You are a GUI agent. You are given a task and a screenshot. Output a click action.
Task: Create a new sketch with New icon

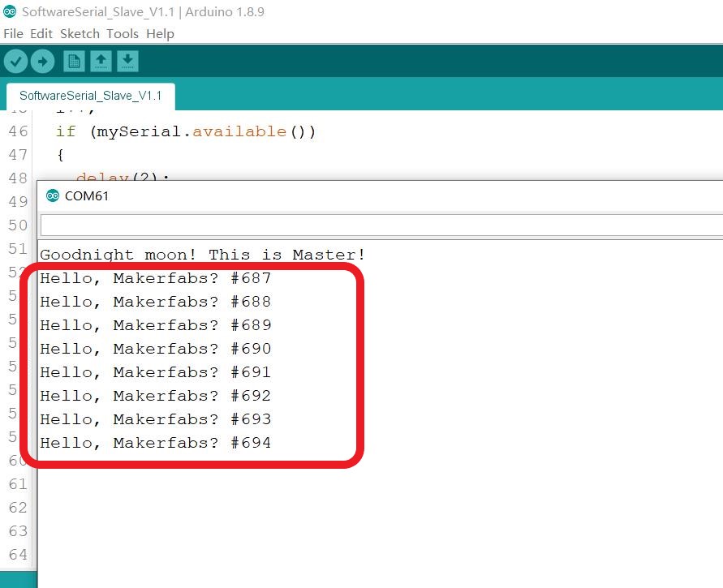tap(74, 62)
